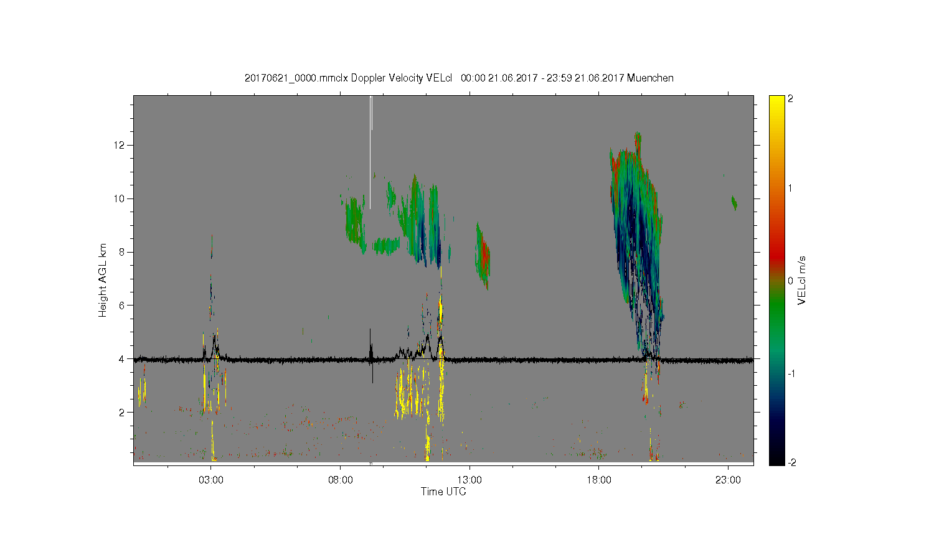Click the small red-green cloud patch after 13:00
This screenshot has width=934, height=560.
tap(483, 256)
